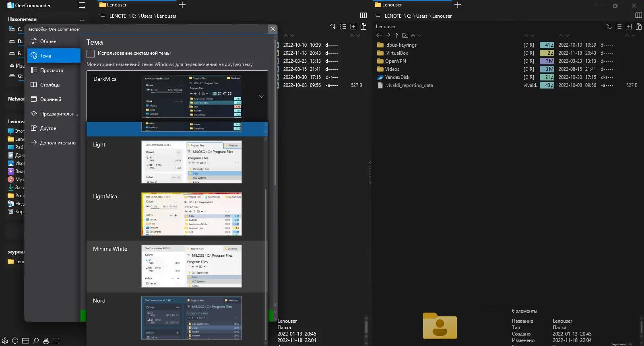Click the paste clipboard icon in left pane

point(363,27)
